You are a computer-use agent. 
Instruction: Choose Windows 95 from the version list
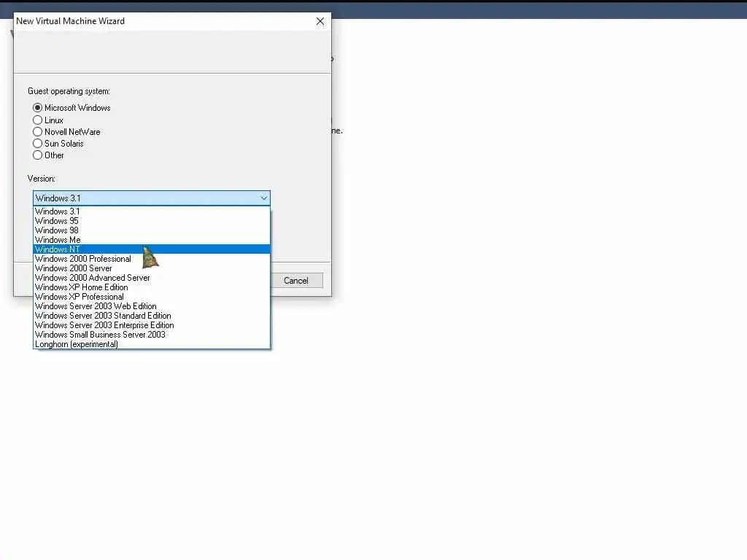(x=152, y=221)
